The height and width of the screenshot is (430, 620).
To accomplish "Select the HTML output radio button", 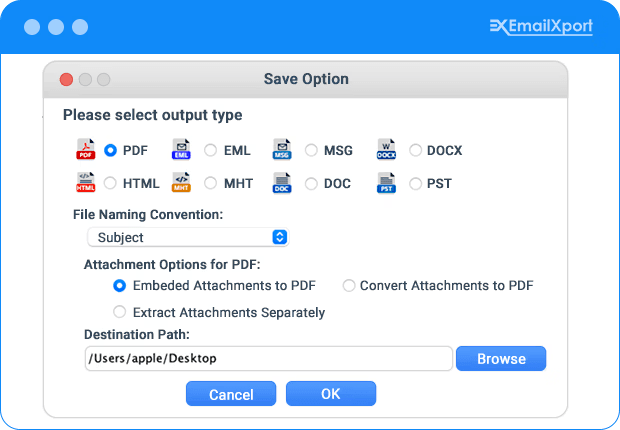I will click(x=110, y=183).
